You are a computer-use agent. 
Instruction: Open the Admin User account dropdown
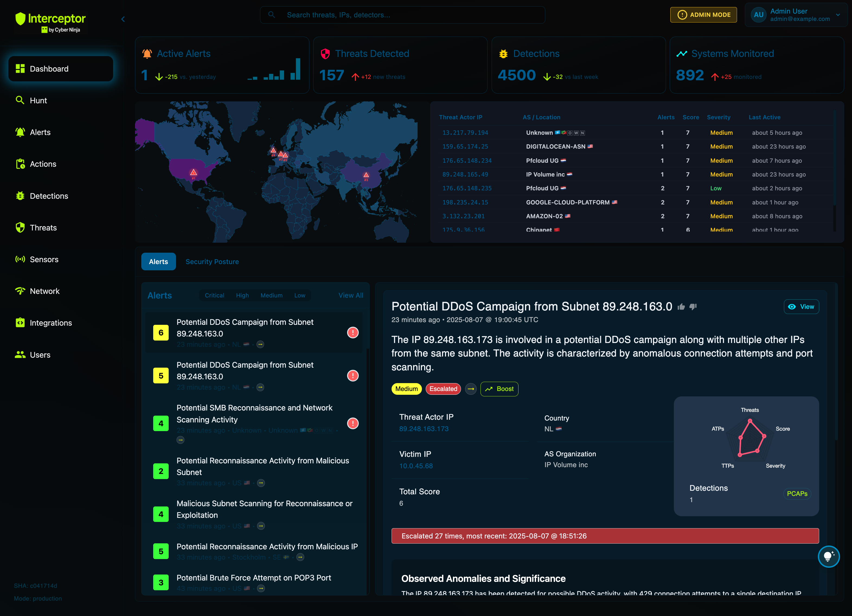tap(796, 15)
